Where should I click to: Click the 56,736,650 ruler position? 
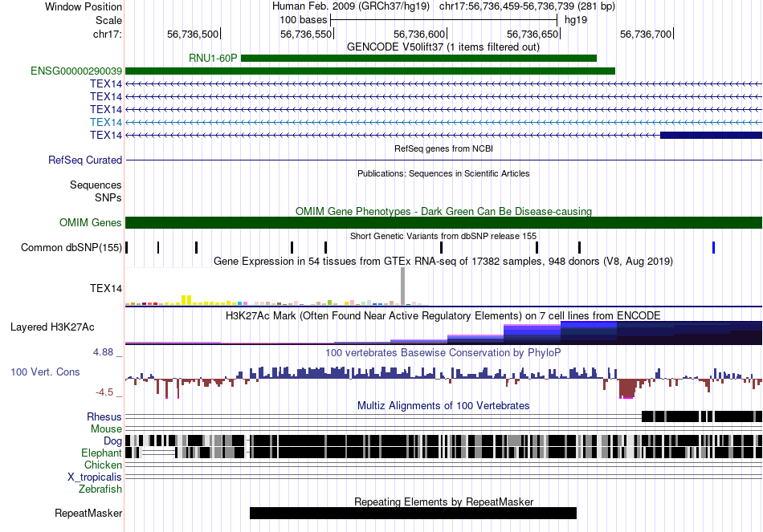point(532,34)
